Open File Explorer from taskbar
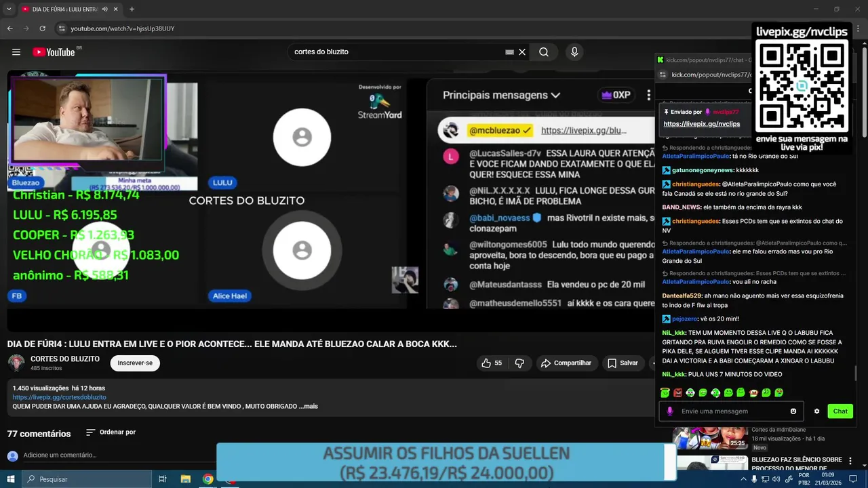This screenshot has height=488, width=868. [x=185, y=479]
